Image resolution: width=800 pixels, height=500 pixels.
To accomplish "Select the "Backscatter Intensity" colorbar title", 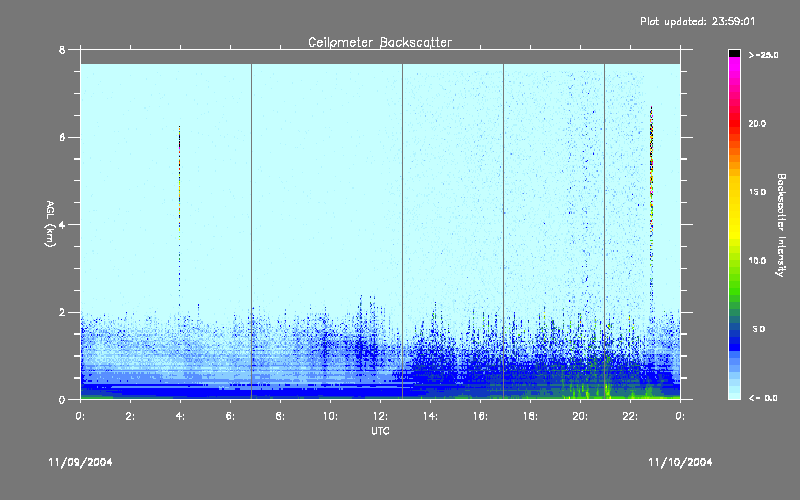I will [781, 225].
